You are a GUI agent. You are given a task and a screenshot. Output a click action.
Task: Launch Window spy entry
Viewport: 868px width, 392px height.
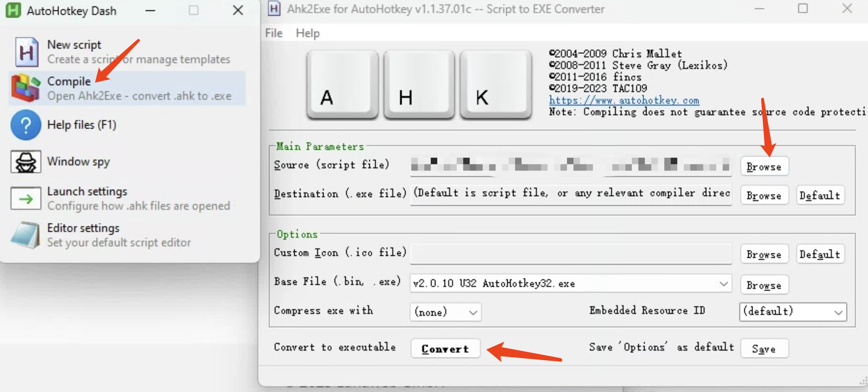127,162
